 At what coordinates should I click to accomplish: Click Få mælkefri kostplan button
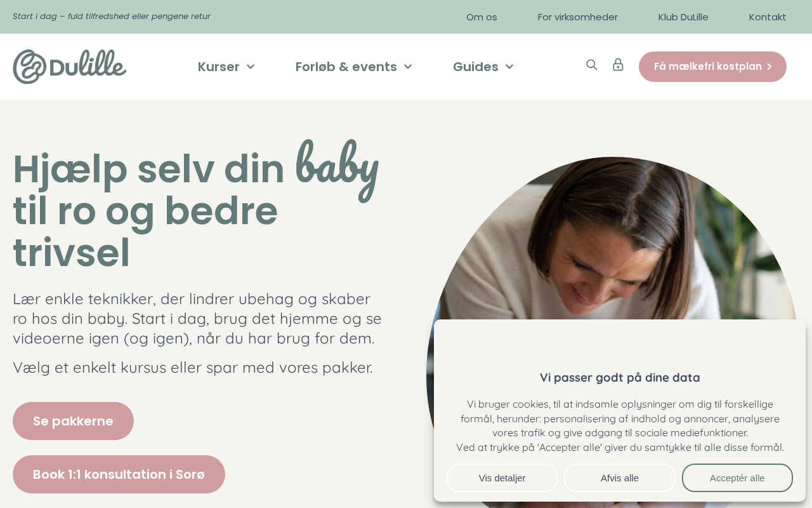tap(712, 67)
